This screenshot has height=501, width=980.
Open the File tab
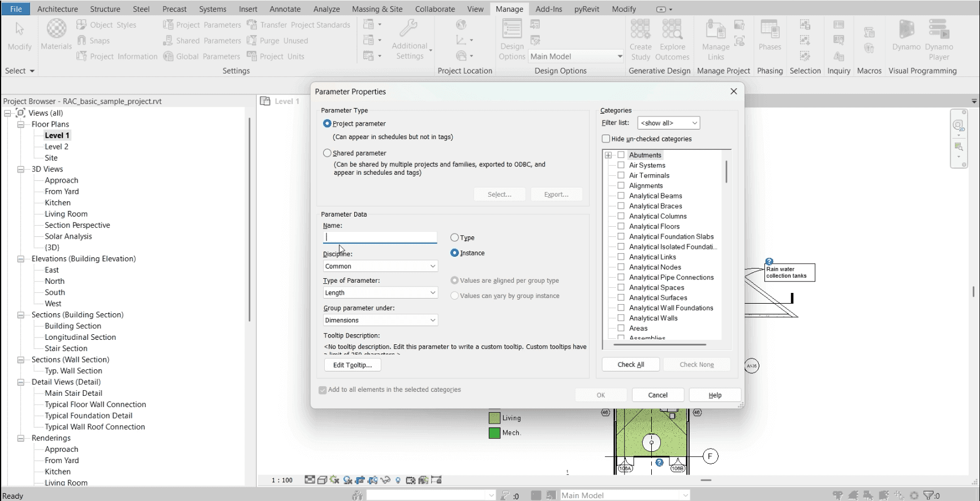click(x=16, y=9)
